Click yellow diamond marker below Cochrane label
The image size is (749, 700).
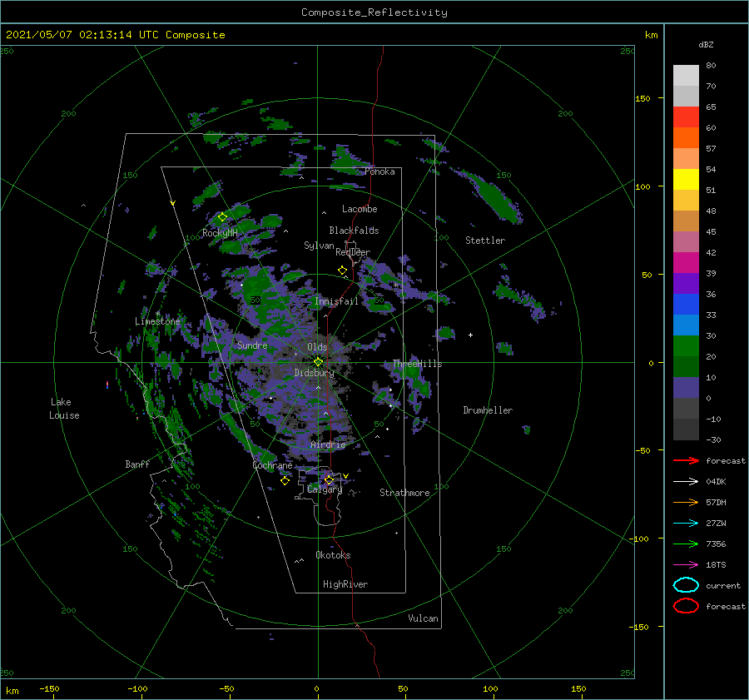[x=285, y=481]
